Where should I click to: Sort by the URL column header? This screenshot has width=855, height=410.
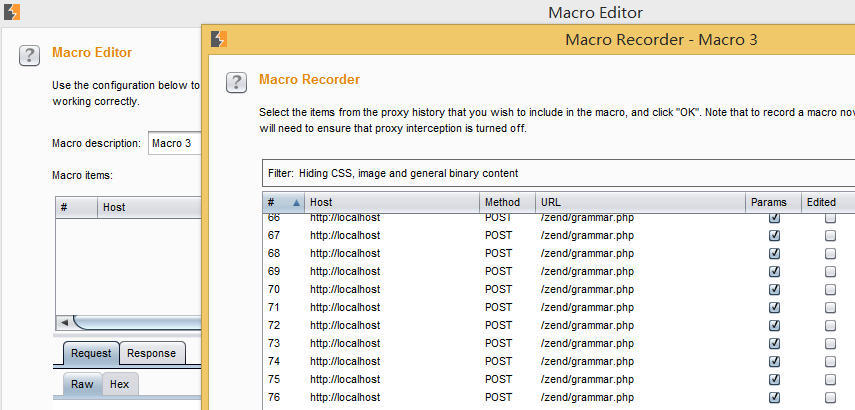coord(641,202)
